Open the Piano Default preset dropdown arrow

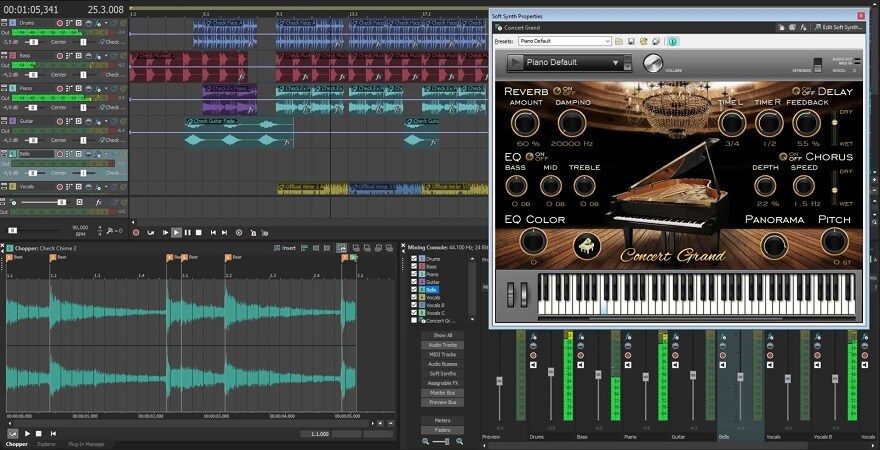616,63
